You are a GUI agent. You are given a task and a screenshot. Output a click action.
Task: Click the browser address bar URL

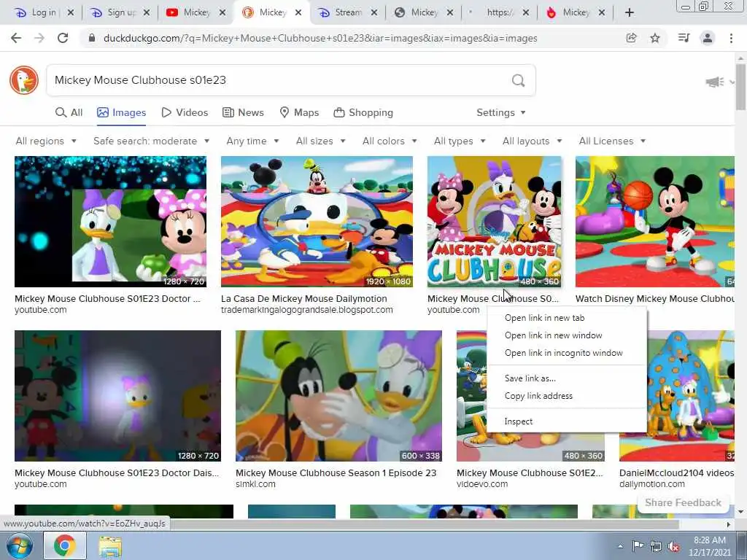pyautogui.click(x=320, y=38)
